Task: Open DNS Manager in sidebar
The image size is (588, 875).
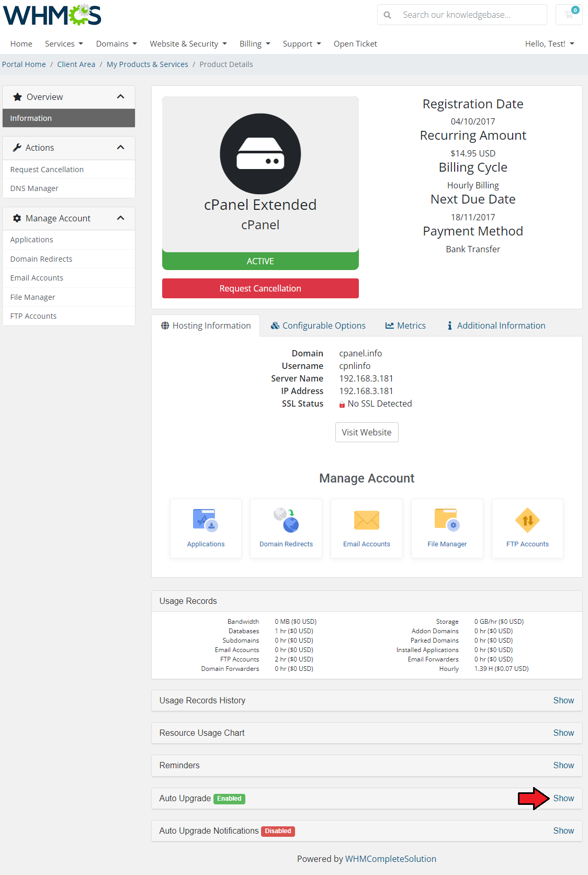Action: tap(69, 188)
